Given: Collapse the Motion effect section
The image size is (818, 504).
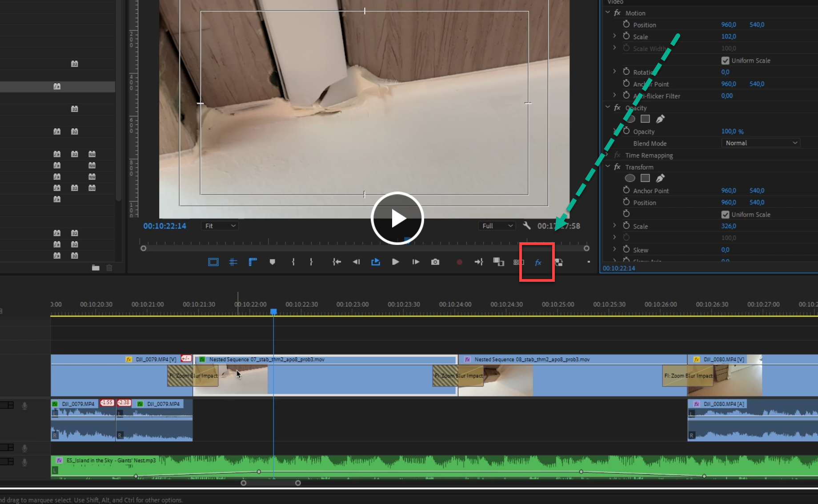Looking at the screenshot, I should (608, 12).
